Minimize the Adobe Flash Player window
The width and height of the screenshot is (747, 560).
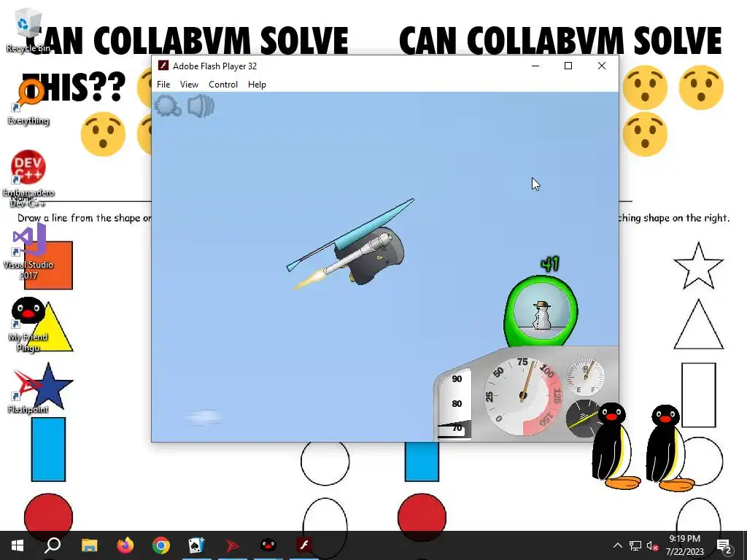(535, 66)
